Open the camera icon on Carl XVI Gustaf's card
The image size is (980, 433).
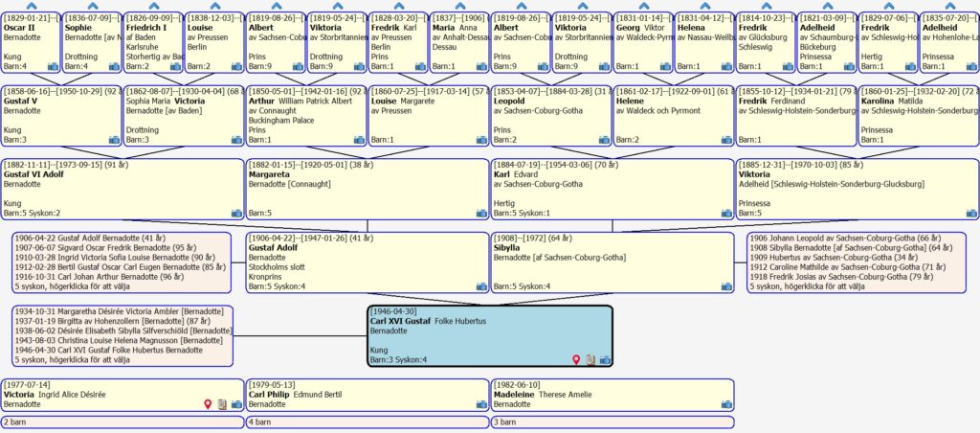coord(605,360)
